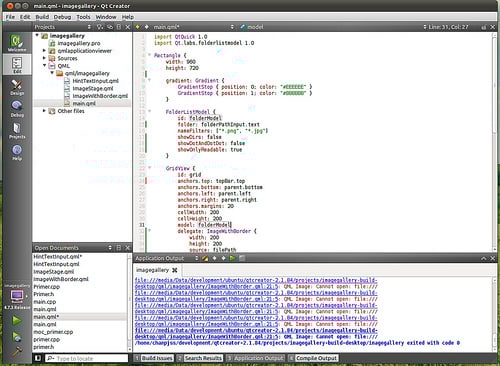Open the main.qml* file dropdown in editor toolbar
Viewport: 500px width, 366px height.
[x=193, y=27]
